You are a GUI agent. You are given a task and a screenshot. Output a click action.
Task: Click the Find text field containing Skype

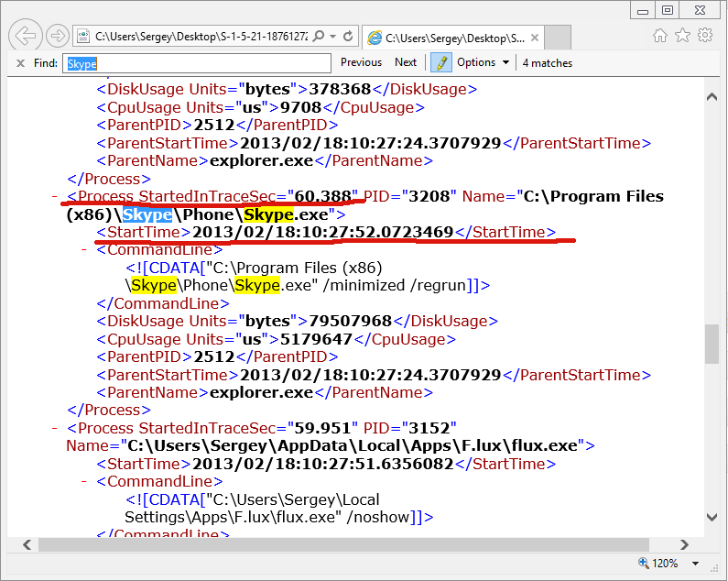pyautogui.click(x=196, y=63)
